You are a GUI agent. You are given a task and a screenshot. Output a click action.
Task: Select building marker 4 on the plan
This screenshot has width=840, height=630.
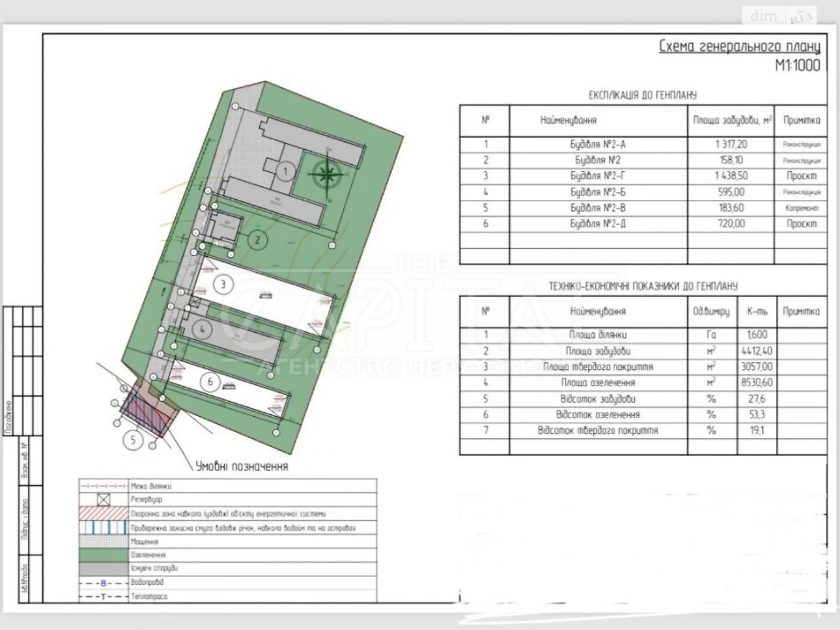point(202,330)
